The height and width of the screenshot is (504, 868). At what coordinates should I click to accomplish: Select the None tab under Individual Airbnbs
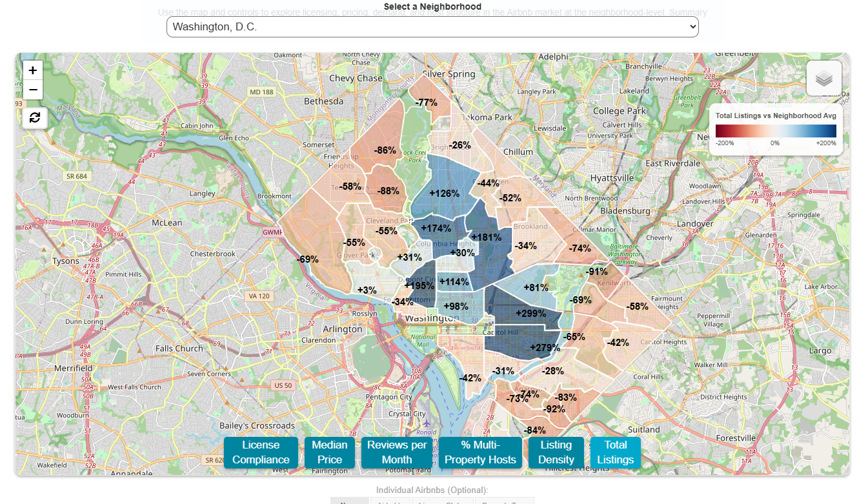click(x=349, y=501)
